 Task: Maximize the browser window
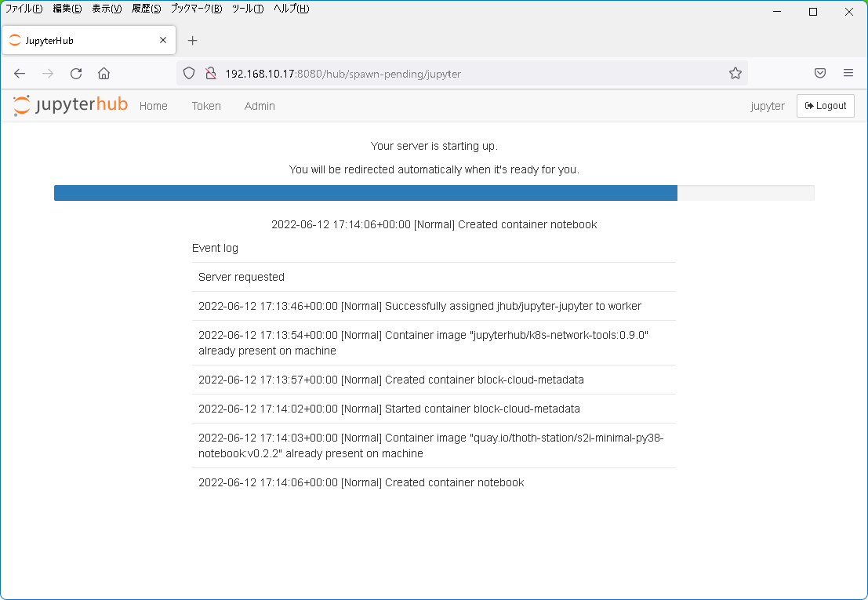click(813, 12)
